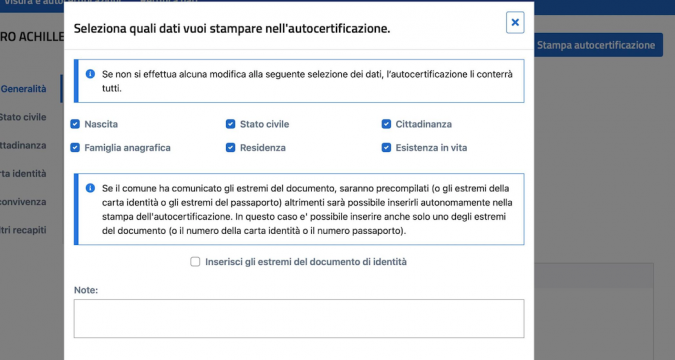Uncheck the Stato civile checkbox
Image resolution: width=675 pixels, height=360 pixels.
point(230,124)
